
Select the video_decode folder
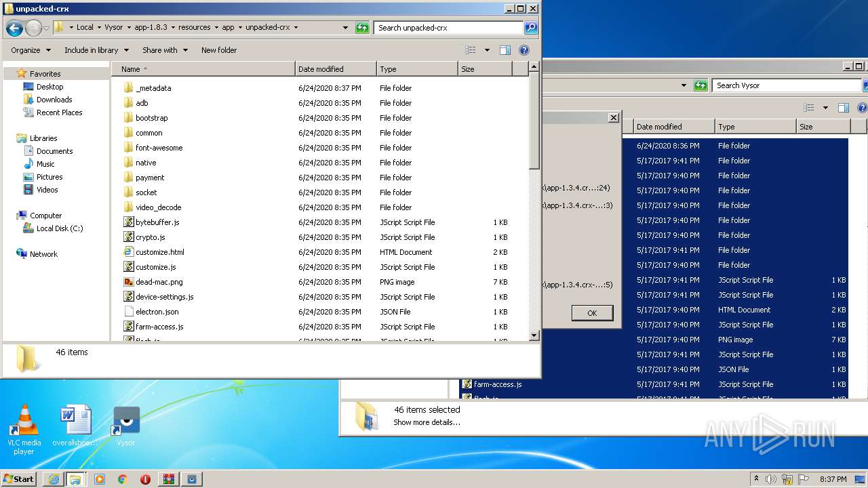point(158,207)
